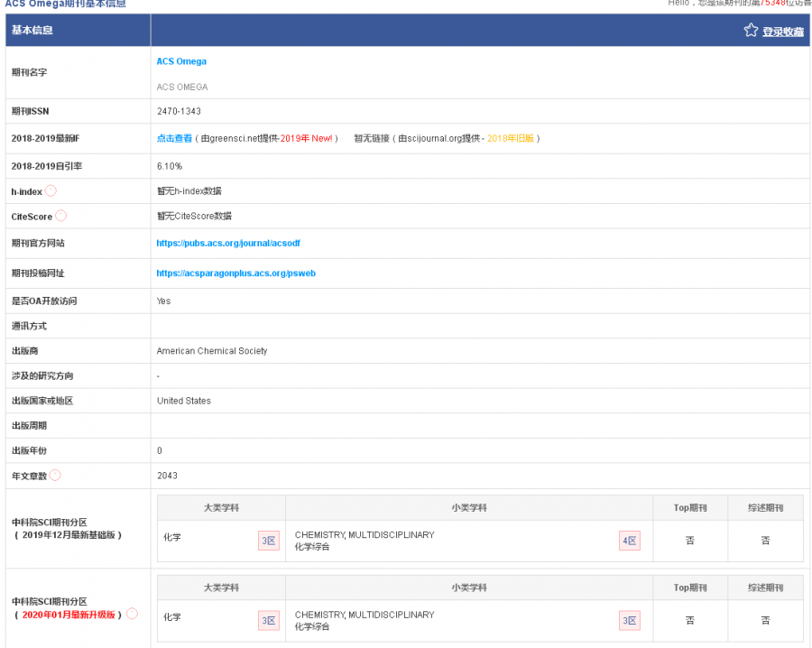Click the star favorite icon
Viewport: 812px width, 648px height.
click(x=751, y=31)
